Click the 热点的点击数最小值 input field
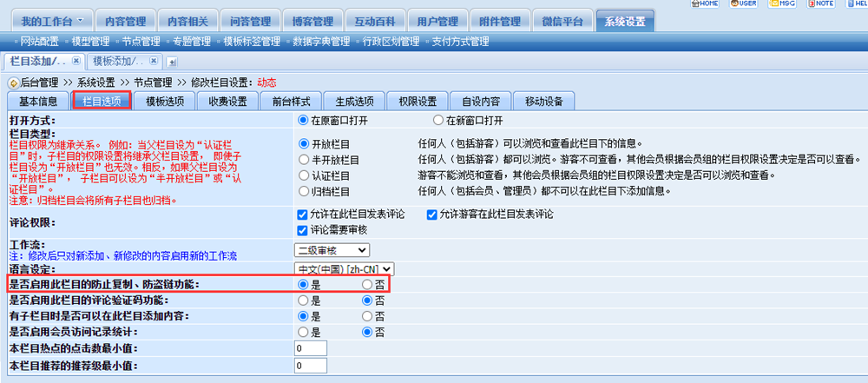The height and width of the screenshot is (383, 868). [x=311, y=348]
